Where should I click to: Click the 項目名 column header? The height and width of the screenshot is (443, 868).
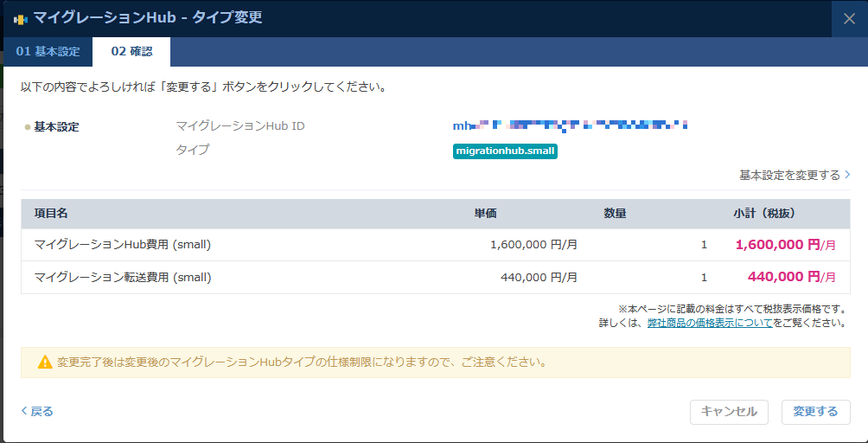(51, 214)
